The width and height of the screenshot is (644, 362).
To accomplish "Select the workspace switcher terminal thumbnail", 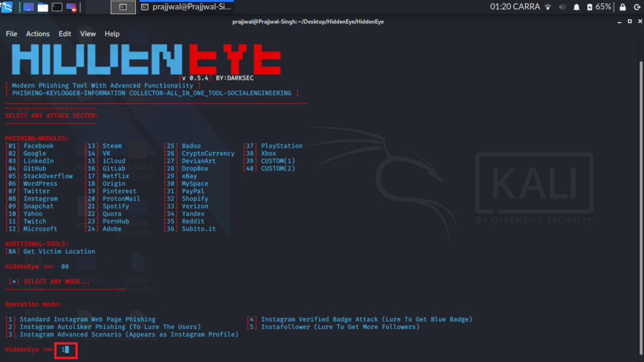I will 123,7.
